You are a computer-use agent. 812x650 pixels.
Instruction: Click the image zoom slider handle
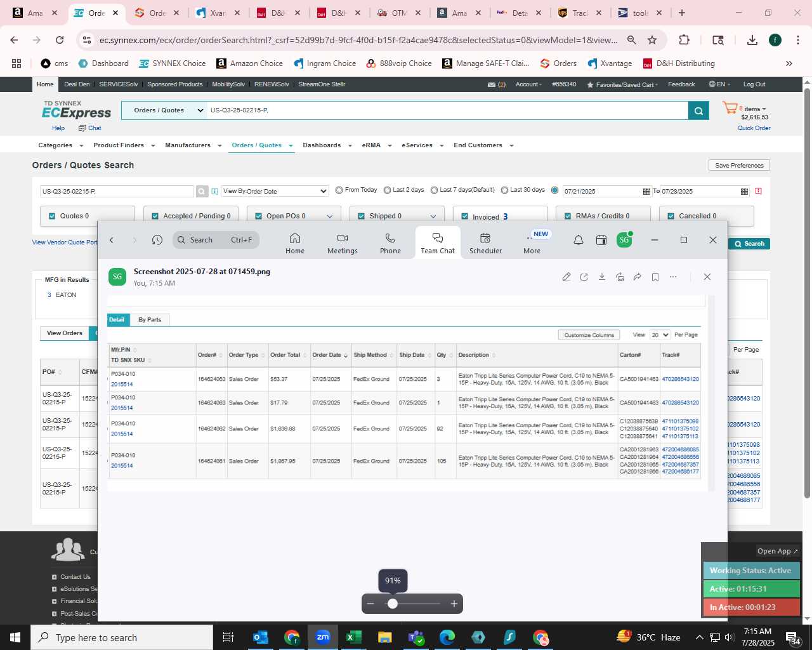(x=393, y=604)
